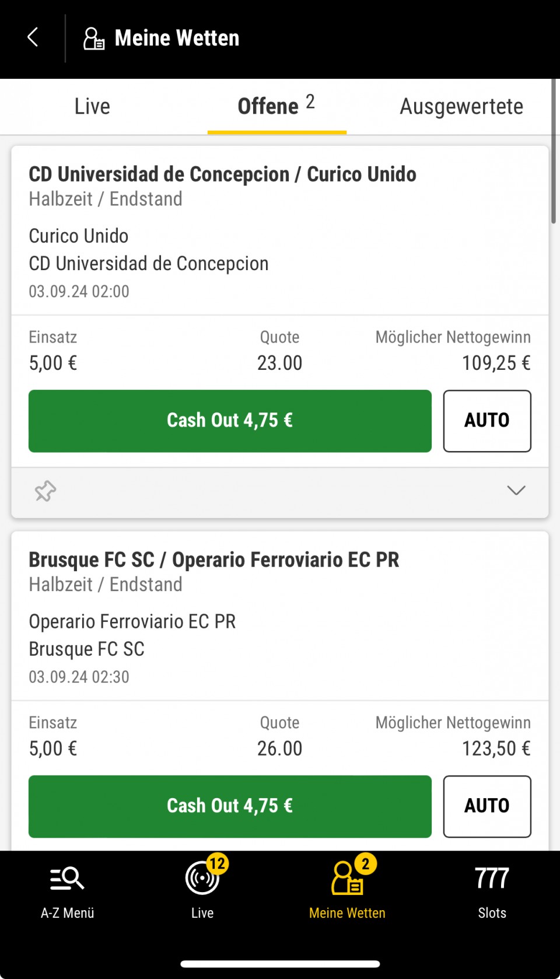Click the vertical scrollbar on the right
Screen dimensions: 560x979
click(554, 152)
